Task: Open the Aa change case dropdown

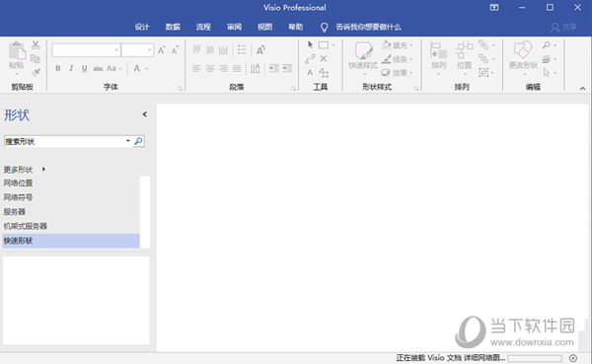Action: (x=113, y=68)
